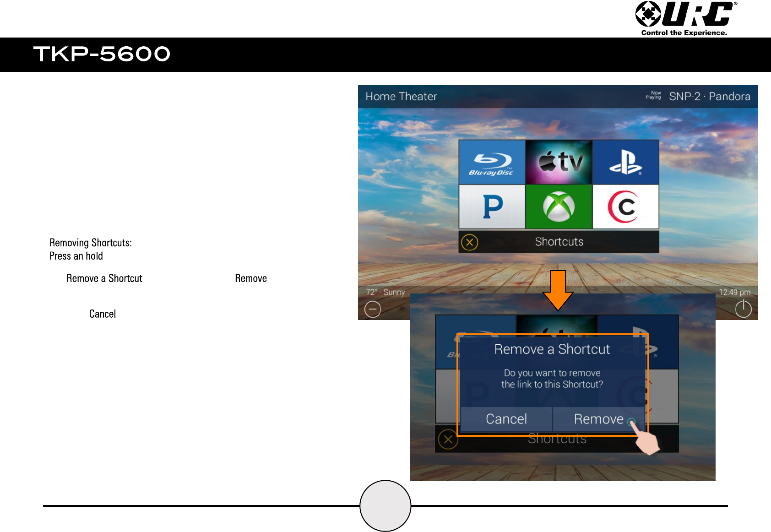Select the TKP-5600 header title
Screen dimensions: 771x532
[102, 54]
